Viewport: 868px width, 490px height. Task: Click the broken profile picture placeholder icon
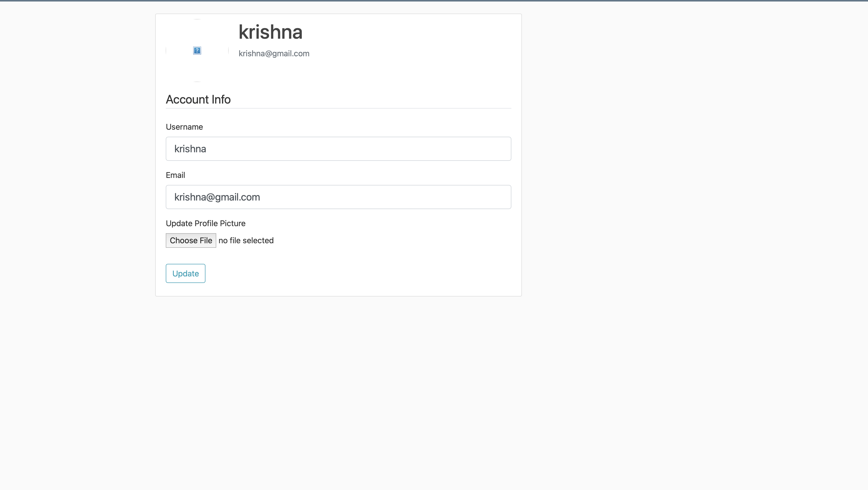click(197, 51)
